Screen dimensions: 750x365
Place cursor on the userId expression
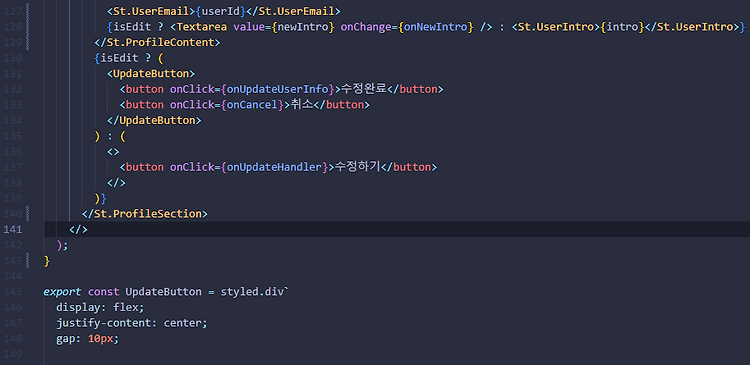[x=221, y=11]
